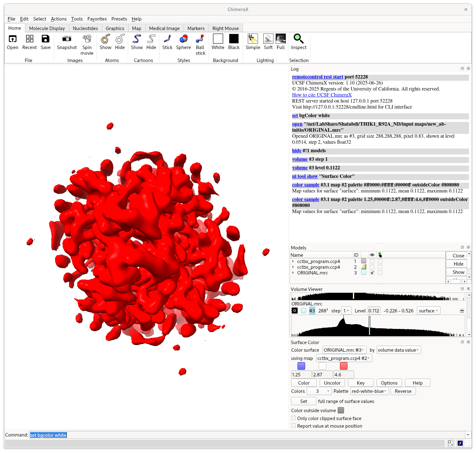Image resolution: width=476 pixels, height=453 pixels.
Task: Show atoms using the Atoms Show icon
Action: 105,39
